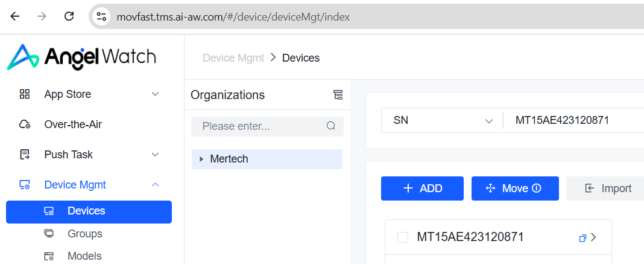Open Over-the-Air menu item
The width and height of the screenshot is (644, 264).
[x=72, y=124]
